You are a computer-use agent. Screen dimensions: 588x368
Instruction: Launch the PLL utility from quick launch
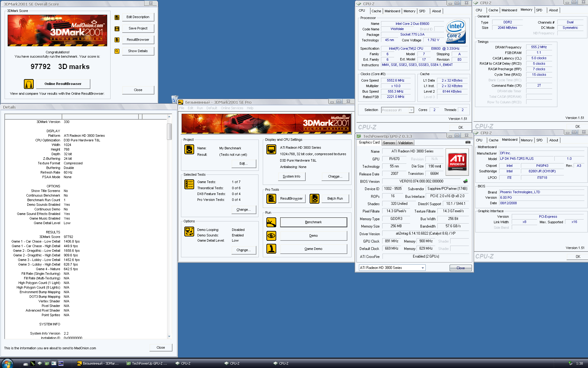click(61, 363)
